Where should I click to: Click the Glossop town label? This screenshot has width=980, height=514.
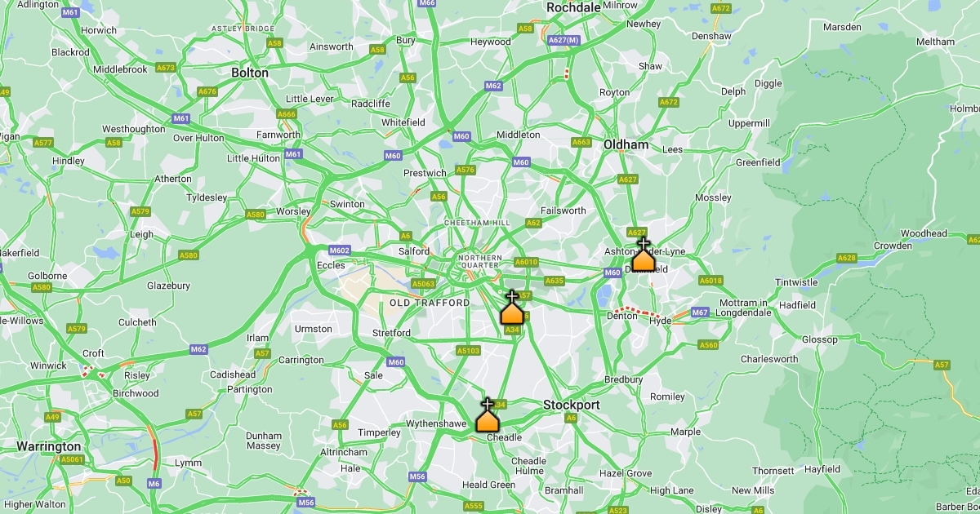click(820, 339)
